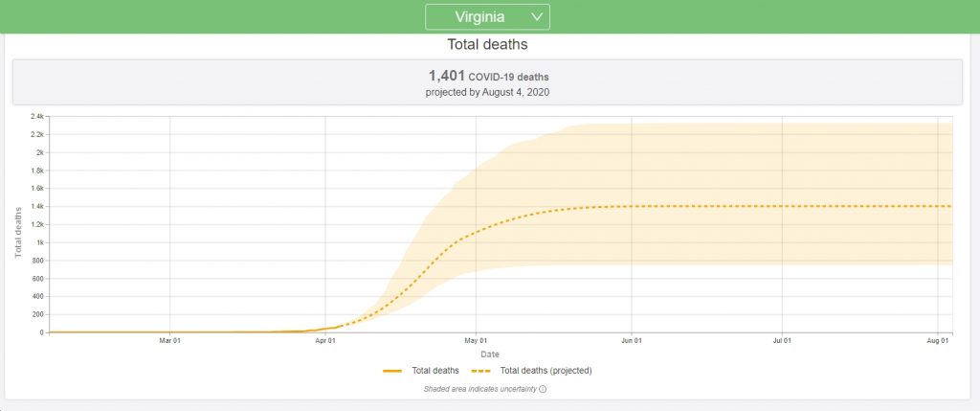The image size is (980, 411).
Task: Click the vertical Total deaths axis title
Action: (x=18, y=232)
